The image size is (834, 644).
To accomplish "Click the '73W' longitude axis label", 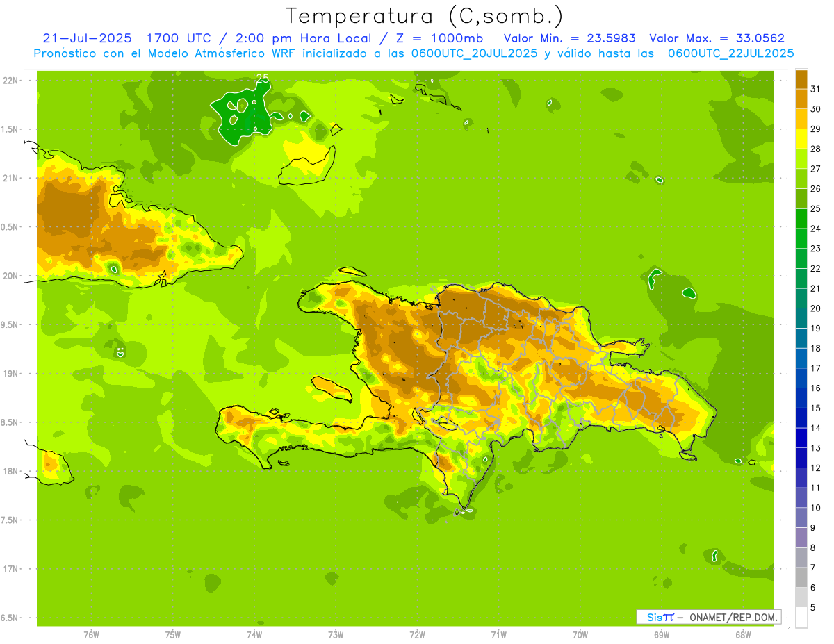I will tap(336, 634).
